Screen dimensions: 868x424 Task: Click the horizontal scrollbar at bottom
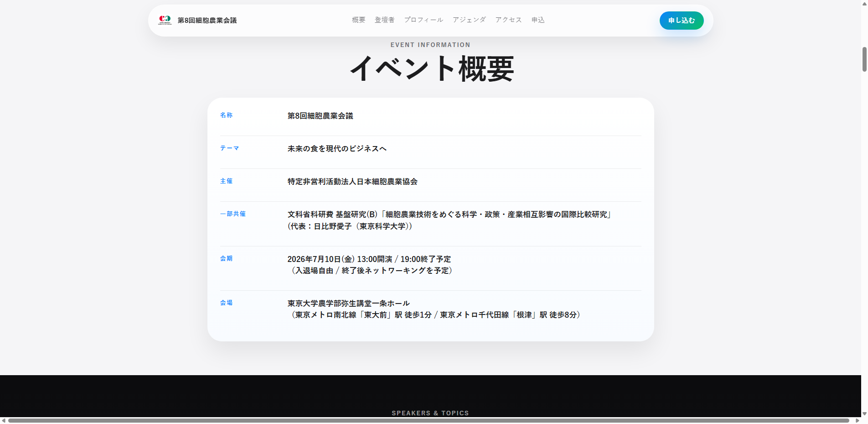[429, 420]
